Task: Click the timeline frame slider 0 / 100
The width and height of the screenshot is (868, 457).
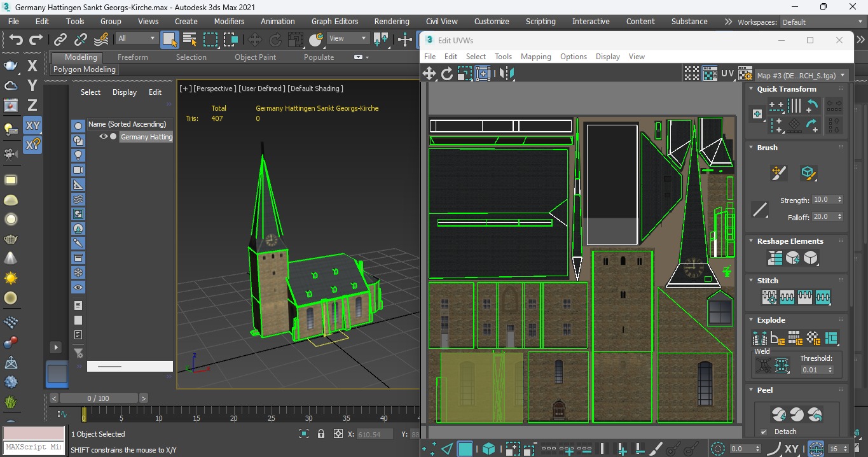Action: point(99,398)
